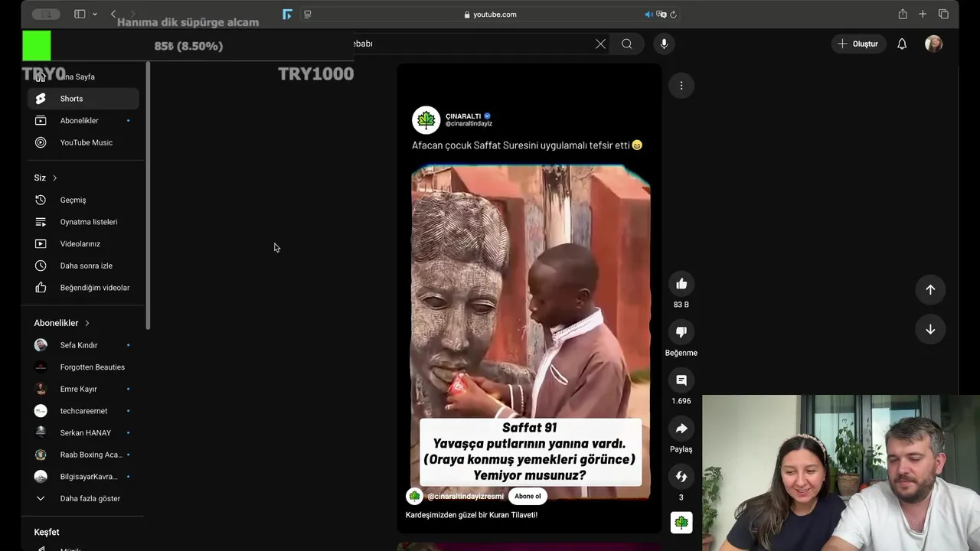The image size is (980, 551).
Task: Expand the Abonelikler section header
Action: tap(62, 323)
